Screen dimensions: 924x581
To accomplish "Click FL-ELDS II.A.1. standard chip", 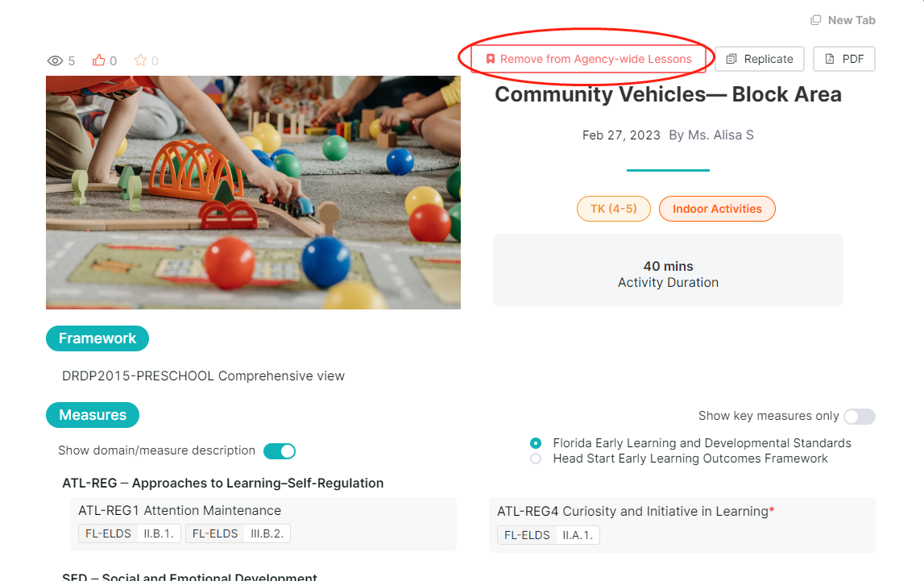I will (548, 535).
